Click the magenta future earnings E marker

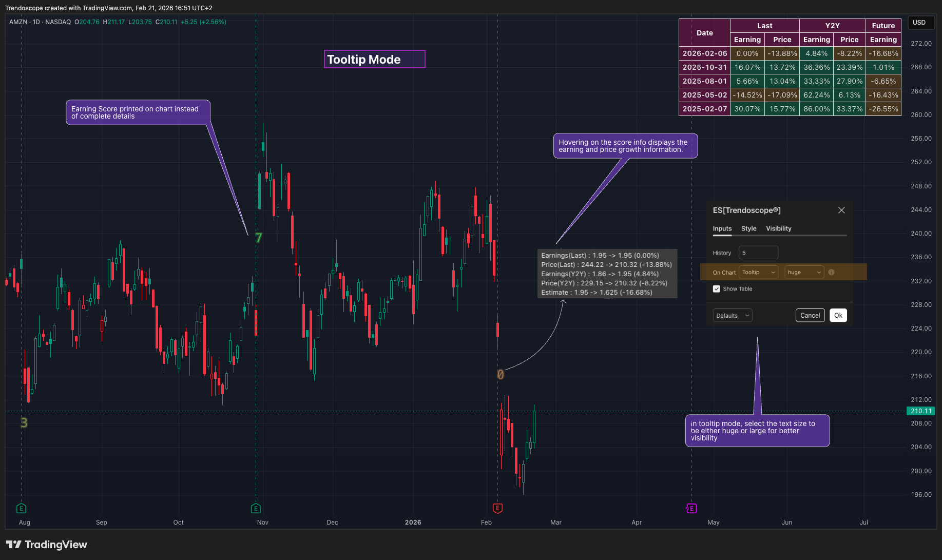coord(691,508)
